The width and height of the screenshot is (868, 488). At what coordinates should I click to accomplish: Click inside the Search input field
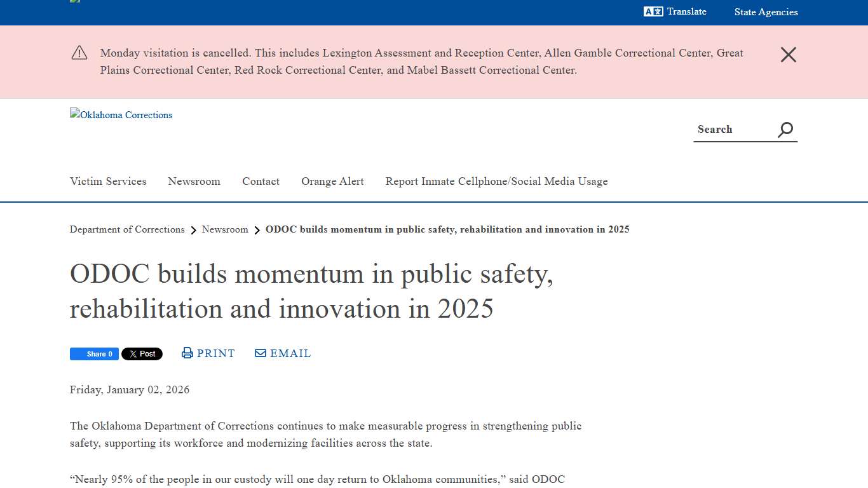click(731, 129)
